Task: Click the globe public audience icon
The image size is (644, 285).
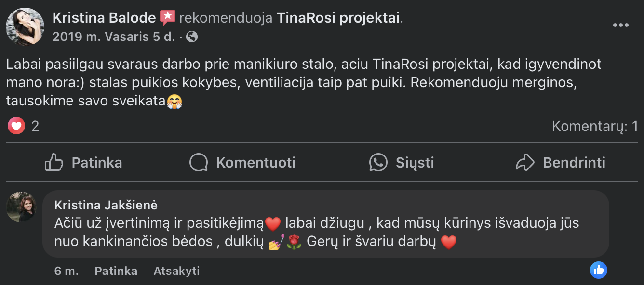Action: (x=192, y=37)
